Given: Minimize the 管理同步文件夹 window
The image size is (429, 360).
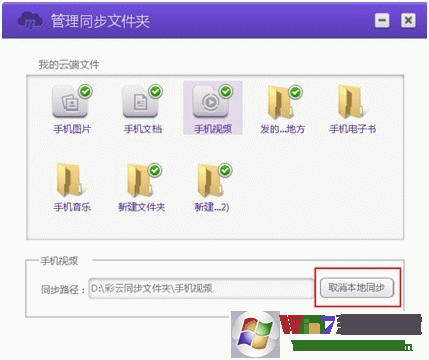Looking at the screenshot, I should point(382,21).
